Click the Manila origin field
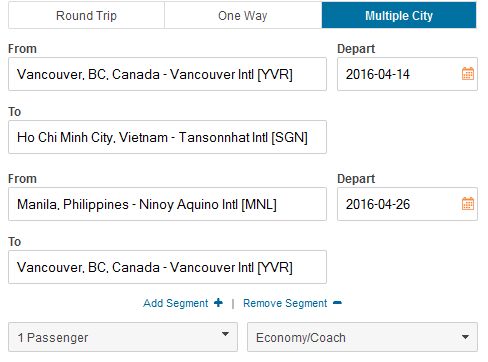 [167, 204]
